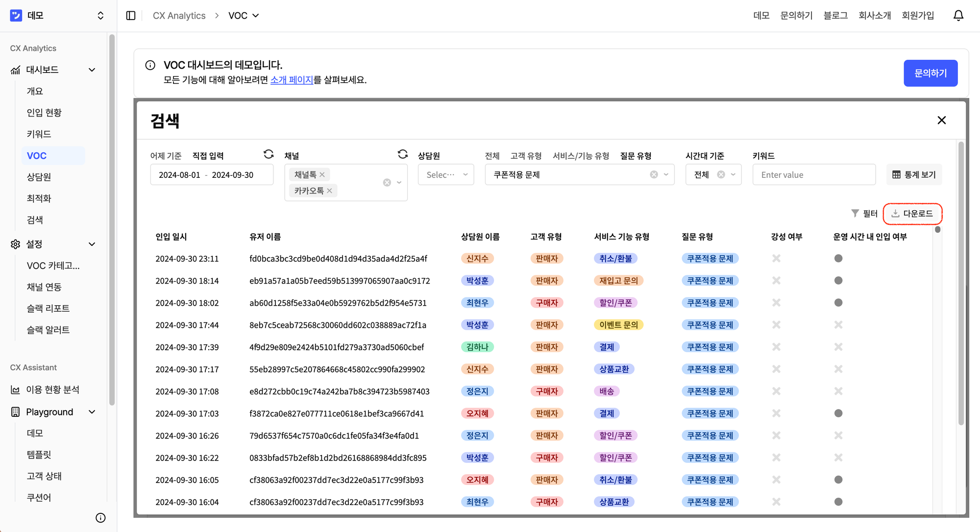Image resolution: width=980 pixels, height=532 pixels.
Task: Remove the 카카오톡 channel chip
Action: tap(330, 191)
